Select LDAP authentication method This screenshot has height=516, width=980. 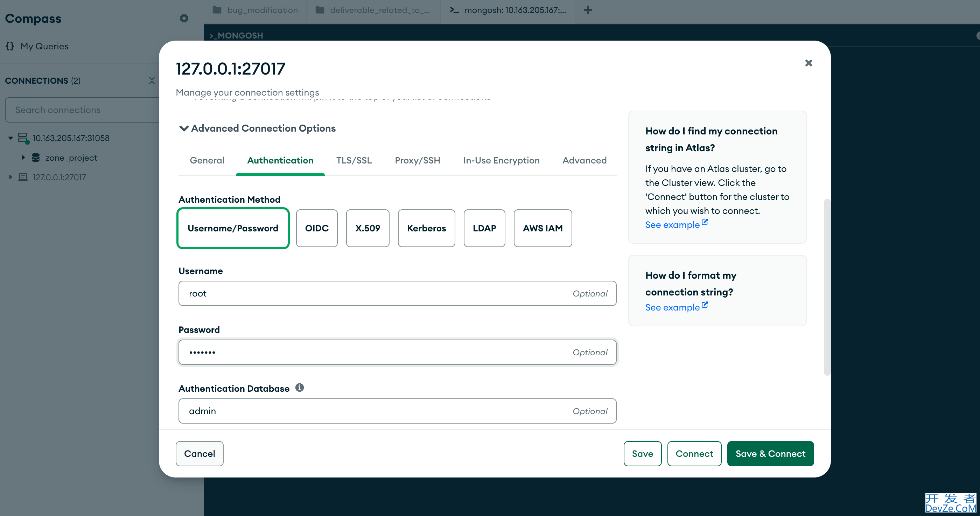coord(484,228)
